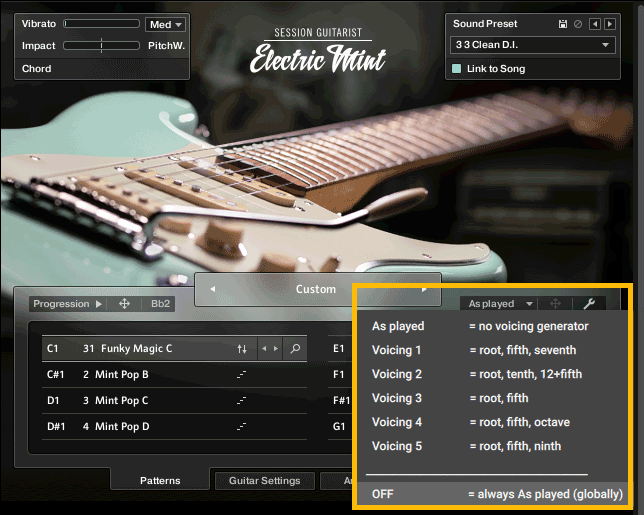Choose Voicing 4 root, fifth, octave
The height and width of the screenshot is (515, 644).
coord(492,422)
